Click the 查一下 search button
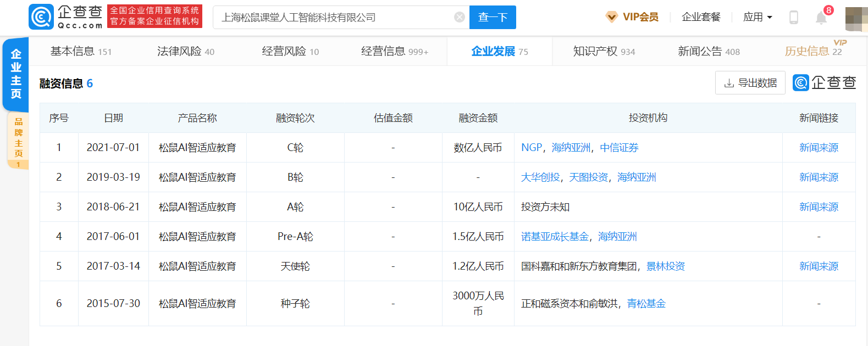 tap(493, 17)
